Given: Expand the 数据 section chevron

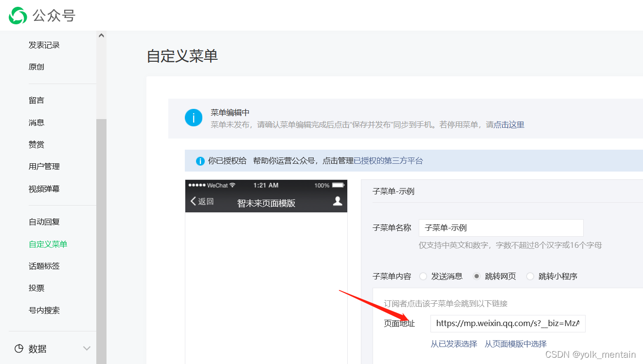Looking at the screenshot, I should 87,348.
